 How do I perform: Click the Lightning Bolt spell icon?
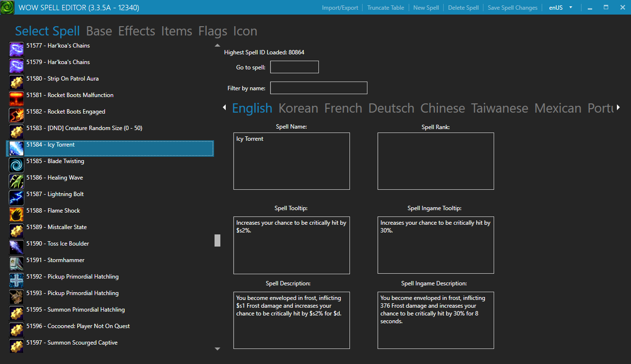(17, 198)
